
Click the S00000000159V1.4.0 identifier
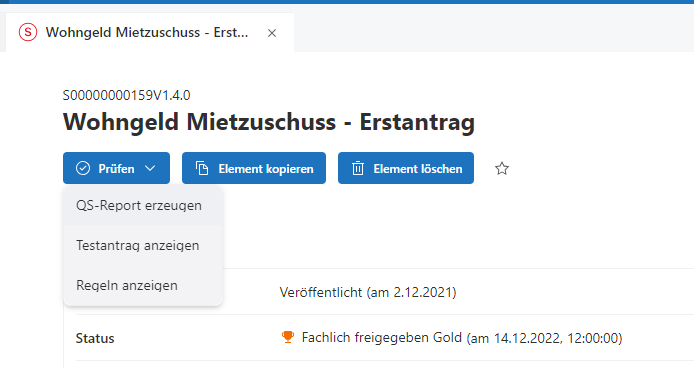click(126, 95)
